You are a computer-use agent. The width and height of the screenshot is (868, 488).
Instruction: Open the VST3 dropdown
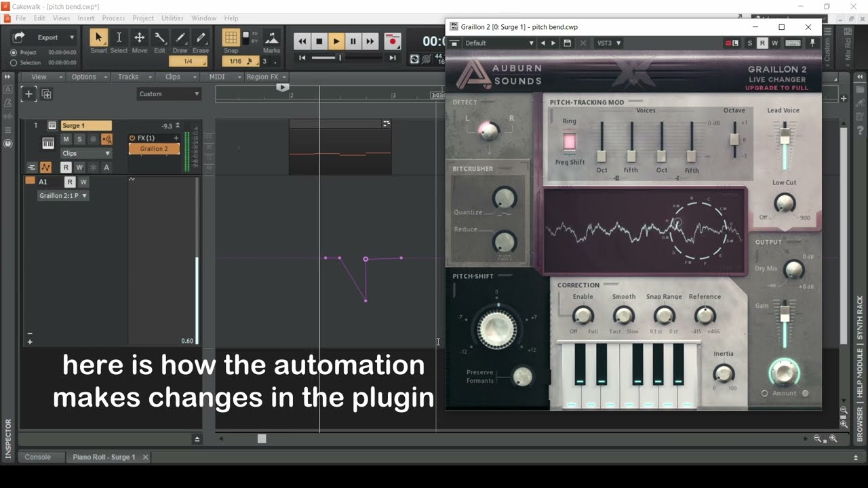(x=608, y=43)
